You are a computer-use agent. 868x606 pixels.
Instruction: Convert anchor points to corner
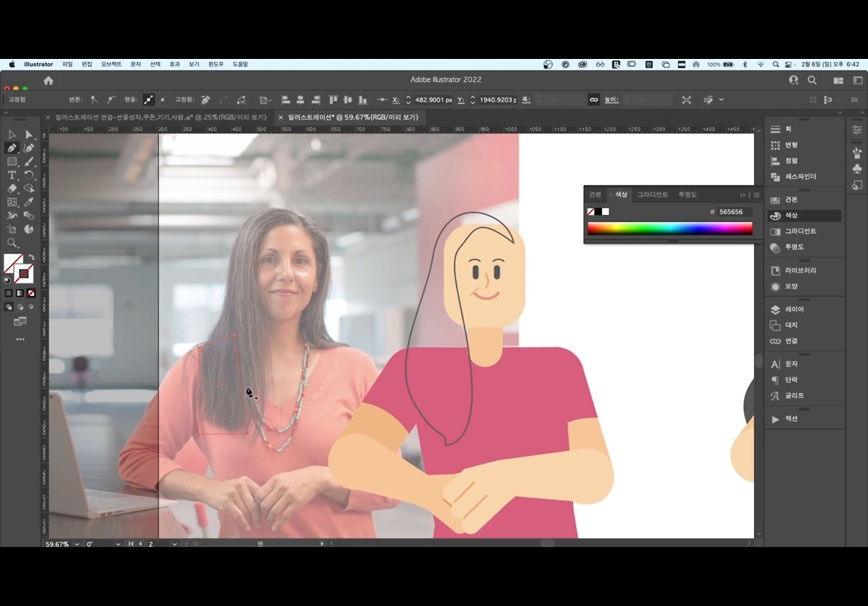94,100
